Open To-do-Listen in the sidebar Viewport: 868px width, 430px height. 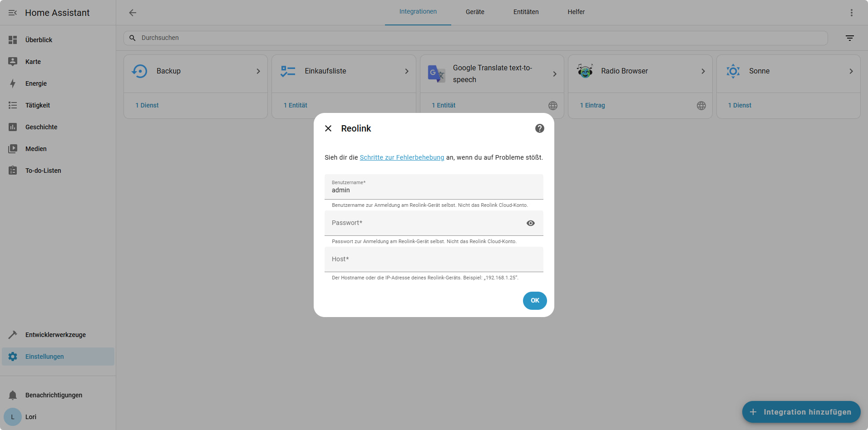tap(58, 171)
